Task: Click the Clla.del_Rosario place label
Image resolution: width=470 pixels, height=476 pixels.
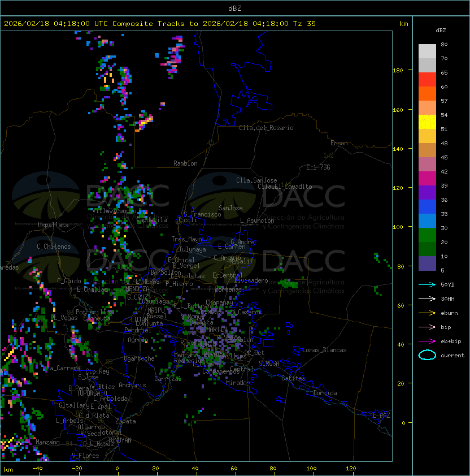Action: [x=266, y=128]
